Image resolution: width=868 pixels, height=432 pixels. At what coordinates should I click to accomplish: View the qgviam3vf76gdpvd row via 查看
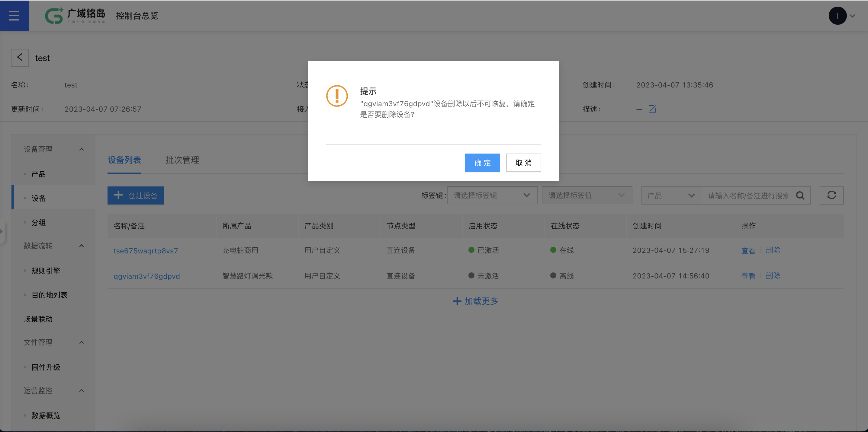click(x=748, y=276)
